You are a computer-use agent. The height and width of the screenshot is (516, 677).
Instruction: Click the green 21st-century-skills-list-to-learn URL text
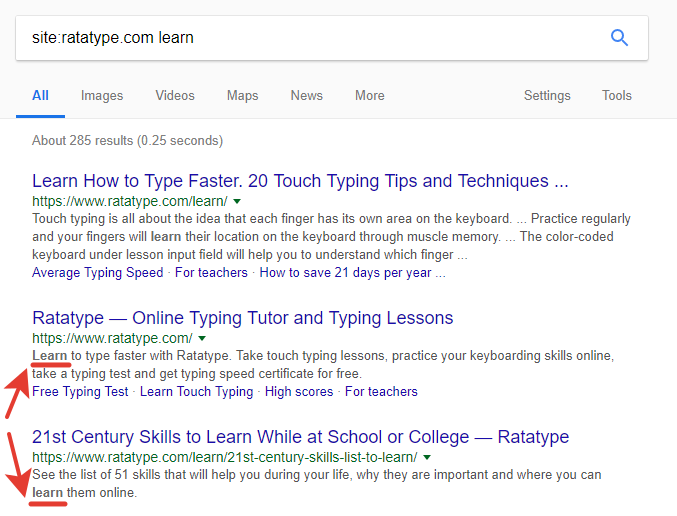point(225,457)
